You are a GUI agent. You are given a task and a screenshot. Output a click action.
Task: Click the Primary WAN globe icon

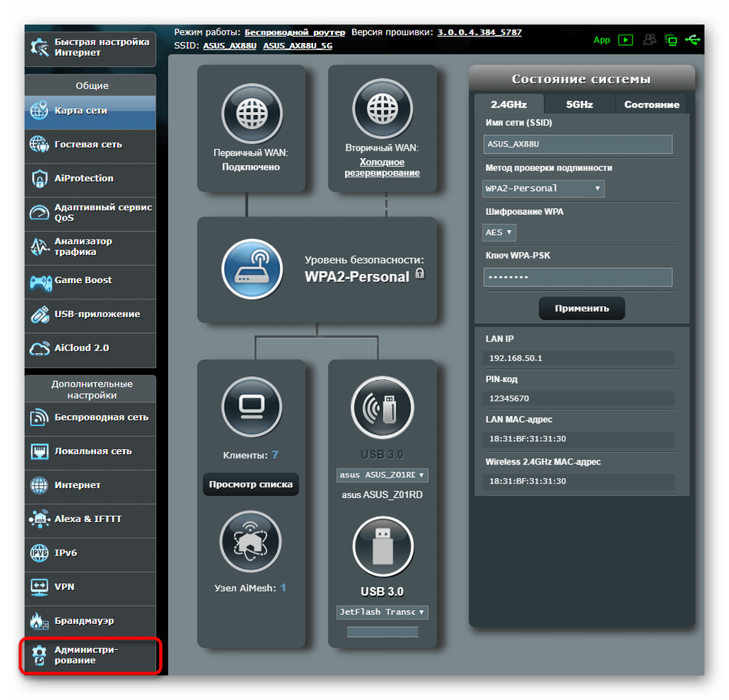(252, 114)
